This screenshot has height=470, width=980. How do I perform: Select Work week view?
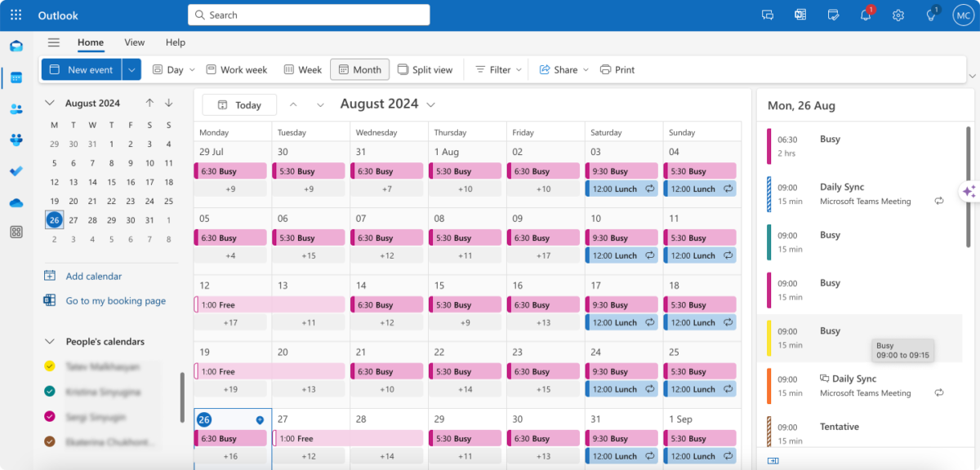pos(236,69)
